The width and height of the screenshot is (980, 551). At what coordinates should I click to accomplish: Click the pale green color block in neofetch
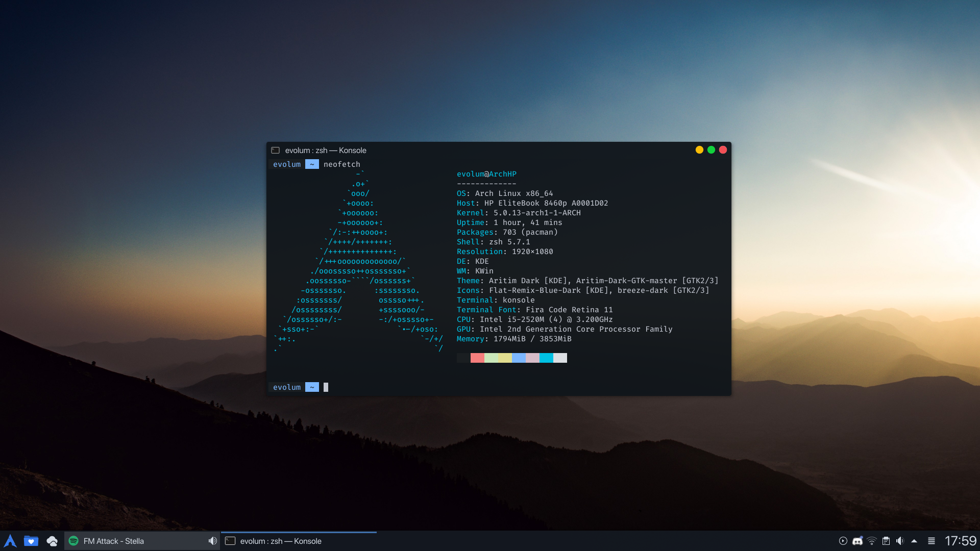491,358
